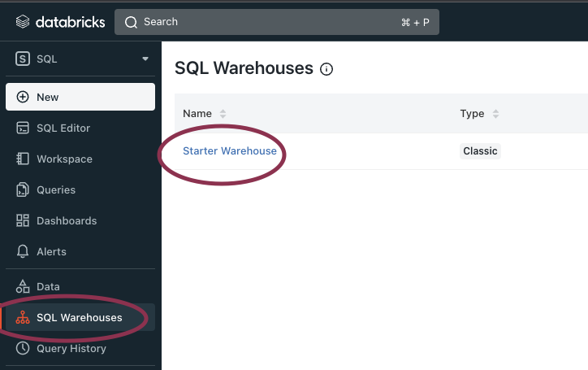Navigate to Dashboards

coord(80,220)
